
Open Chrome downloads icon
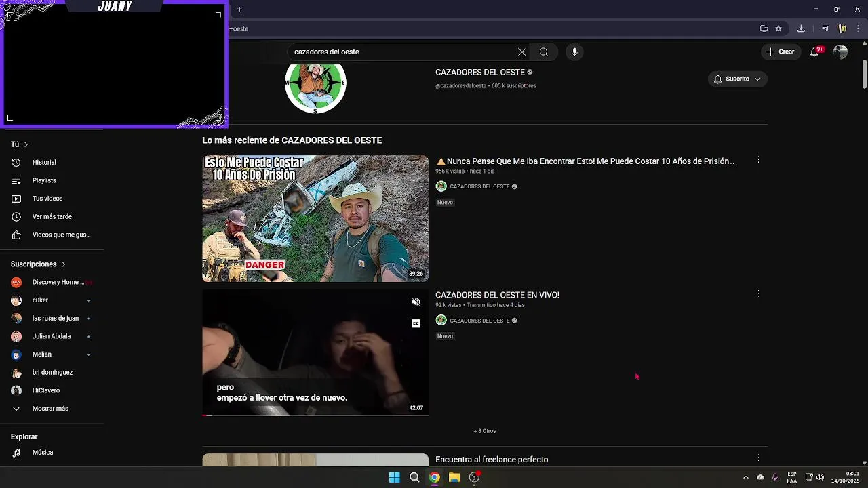point(801,28)
